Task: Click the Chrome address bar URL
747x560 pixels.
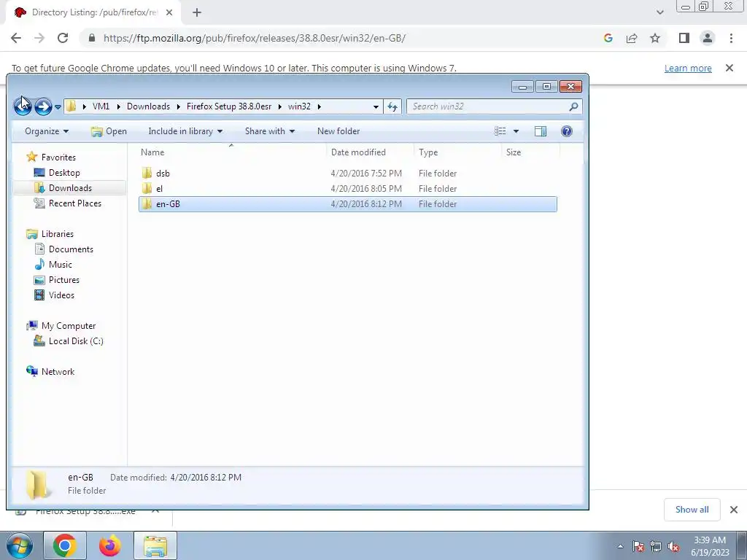Action: pyautogui.click(x=255, y=38)
